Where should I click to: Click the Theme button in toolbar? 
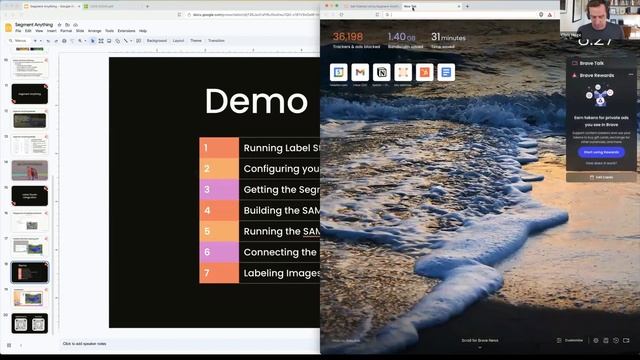point(196,41)
